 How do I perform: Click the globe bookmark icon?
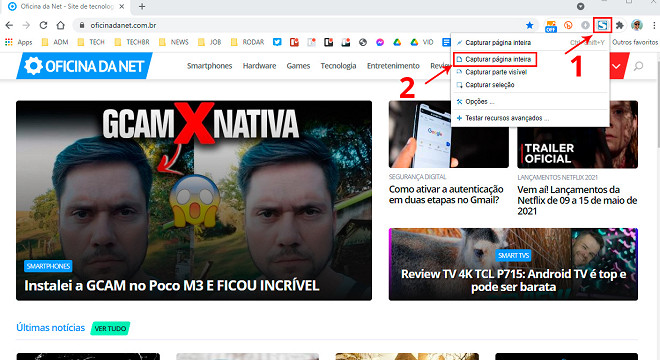(363, 42)
